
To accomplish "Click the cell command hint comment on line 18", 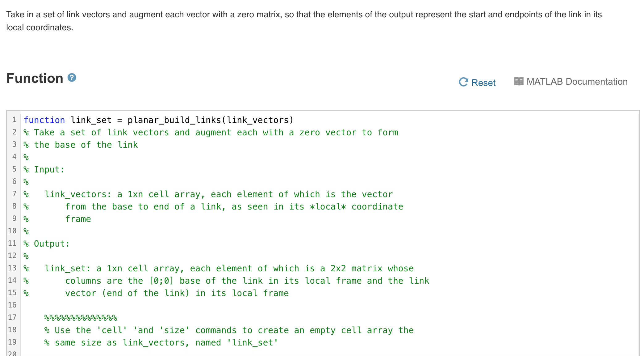I will (228, 330).
